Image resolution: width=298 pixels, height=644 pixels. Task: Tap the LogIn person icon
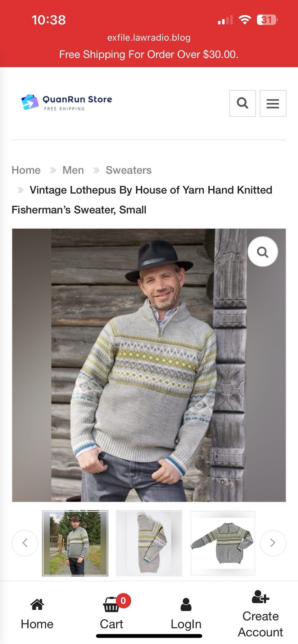pyautogui.click(x=186, y=604)
